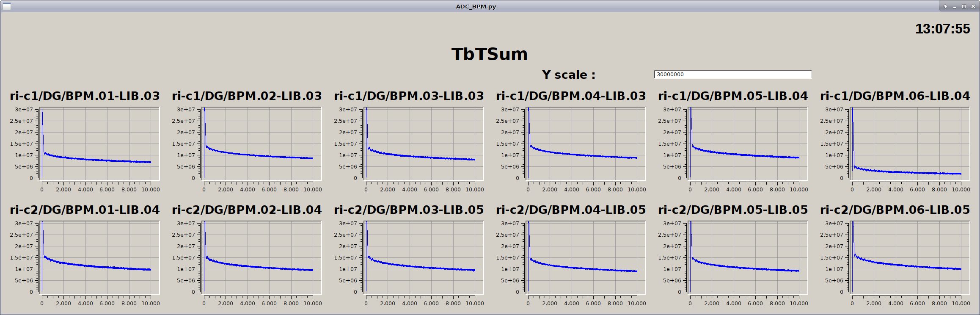Minimize the ADC_BPM.py window

(x=955, y=6)
